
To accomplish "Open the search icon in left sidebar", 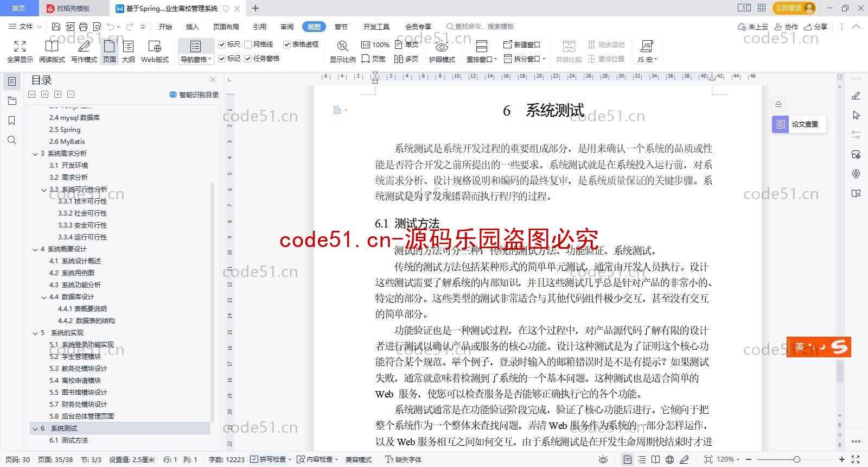I will (12, 141).
